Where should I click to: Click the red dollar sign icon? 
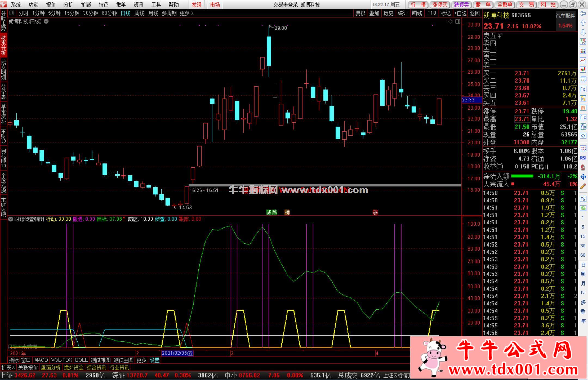click(583, 167)
